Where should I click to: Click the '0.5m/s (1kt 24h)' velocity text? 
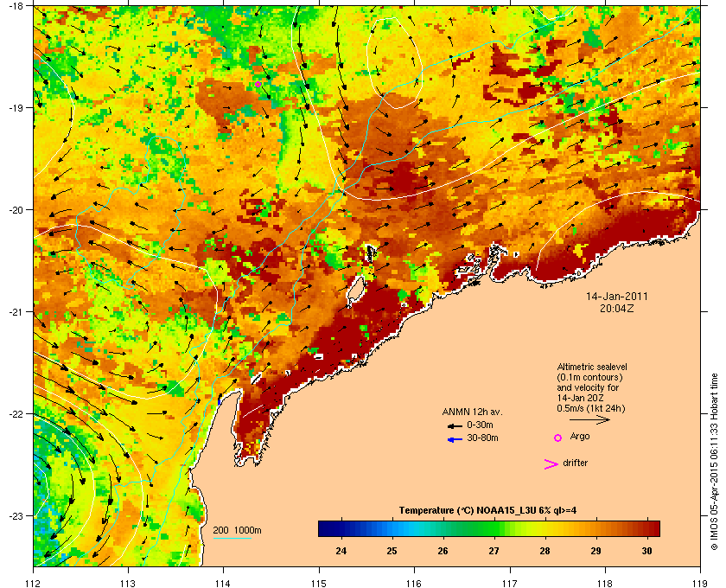pyautogui.click(x=591, y=408)
